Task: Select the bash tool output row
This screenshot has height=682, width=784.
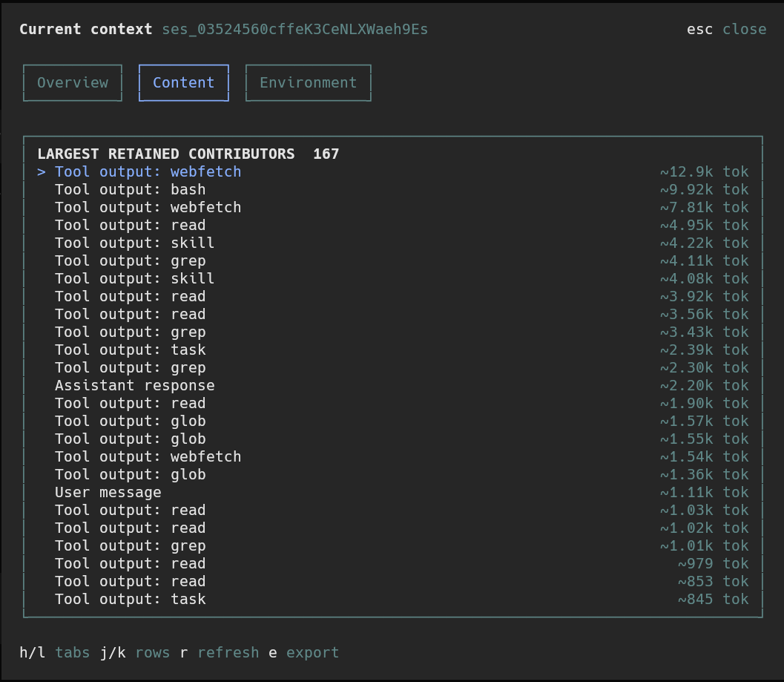Action: 393,190
